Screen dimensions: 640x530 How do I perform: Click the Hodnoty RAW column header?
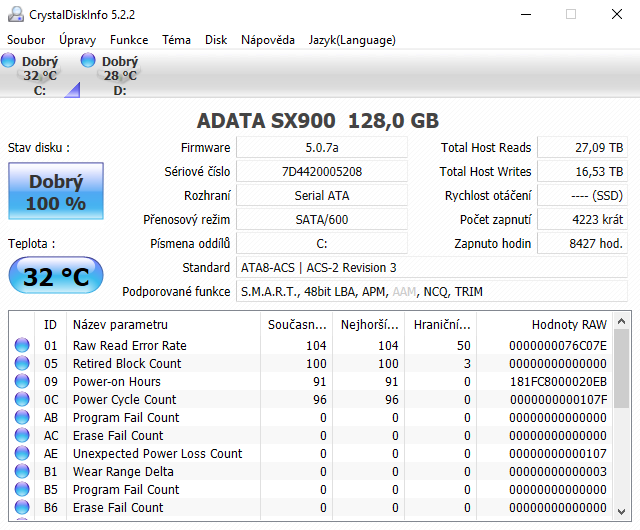544,325
